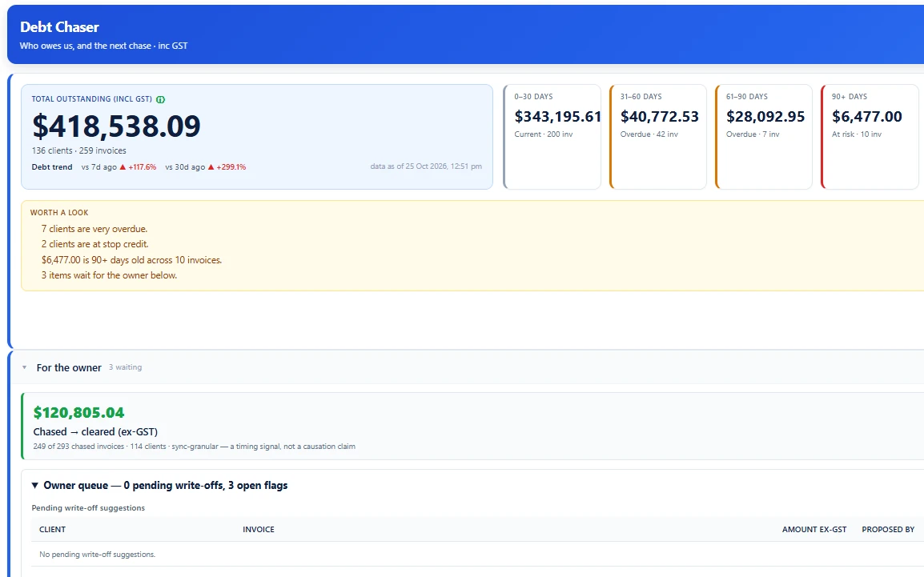Screen dimensions: 924x577
Task: Click the CLIENT column header
Action: 53,529
